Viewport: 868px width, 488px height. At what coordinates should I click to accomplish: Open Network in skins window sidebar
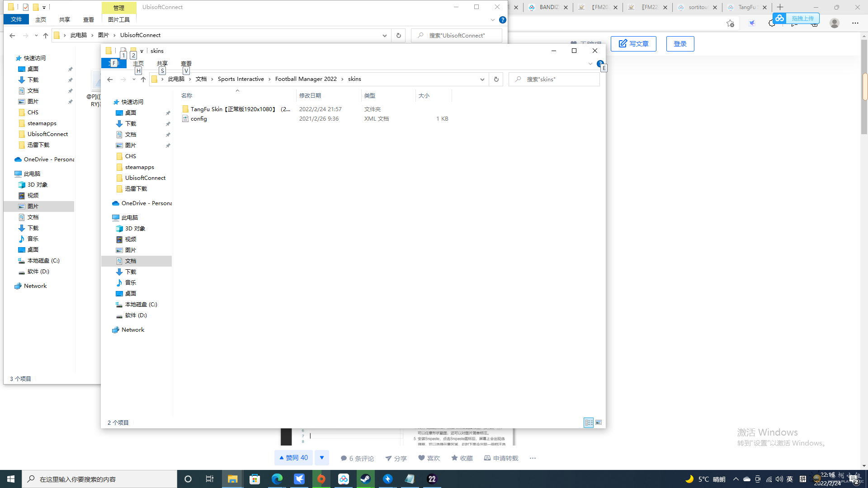click(x=132, y=330)
